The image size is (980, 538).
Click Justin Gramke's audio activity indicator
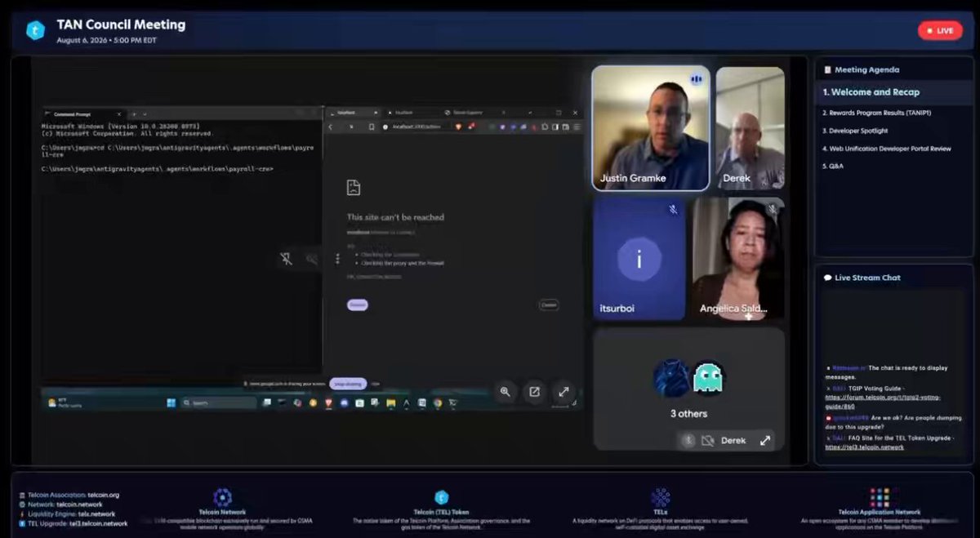[x=697, y=79]
